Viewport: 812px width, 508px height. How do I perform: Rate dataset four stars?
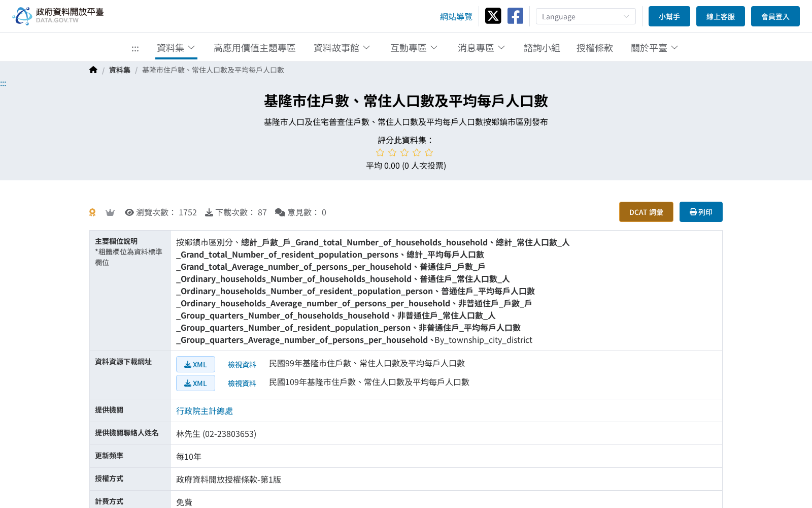(417, 152)
